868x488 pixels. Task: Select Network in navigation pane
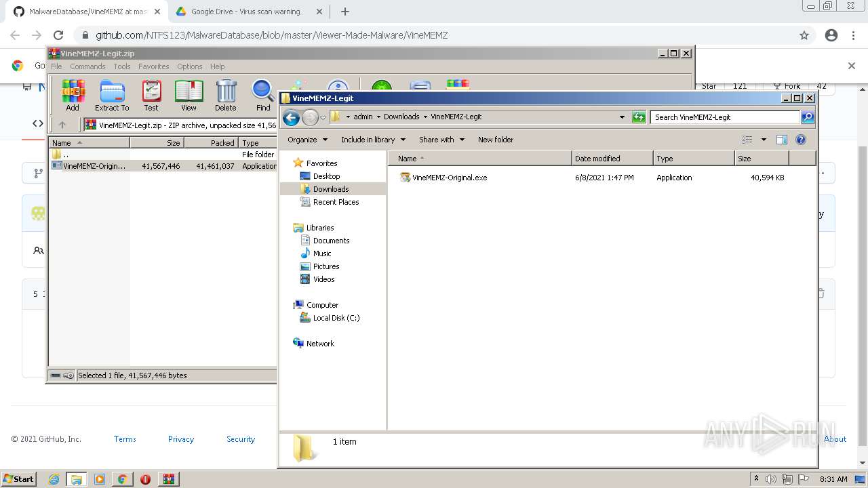tap(320, 344)
